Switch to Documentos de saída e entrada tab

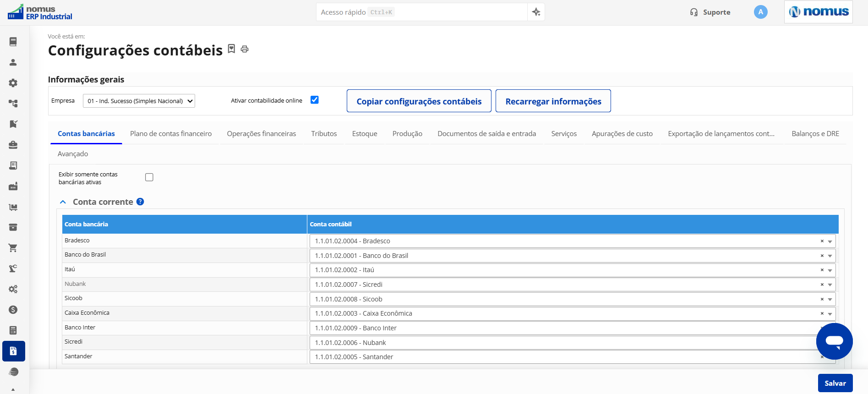tap(486, 134)
